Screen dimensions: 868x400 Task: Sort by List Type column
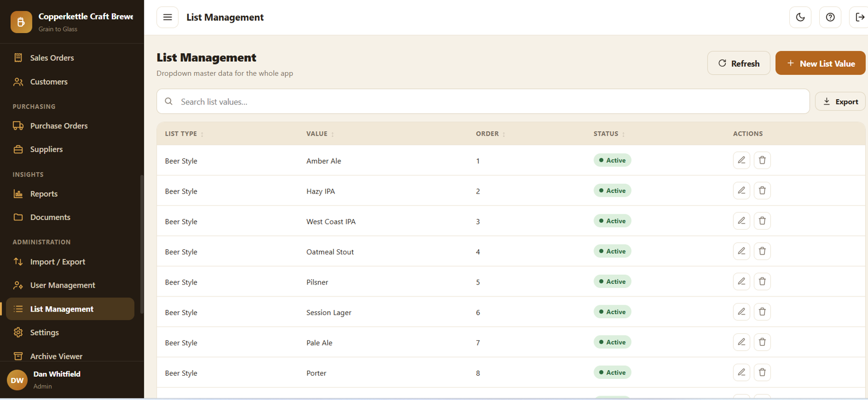[x=184, y=134]
